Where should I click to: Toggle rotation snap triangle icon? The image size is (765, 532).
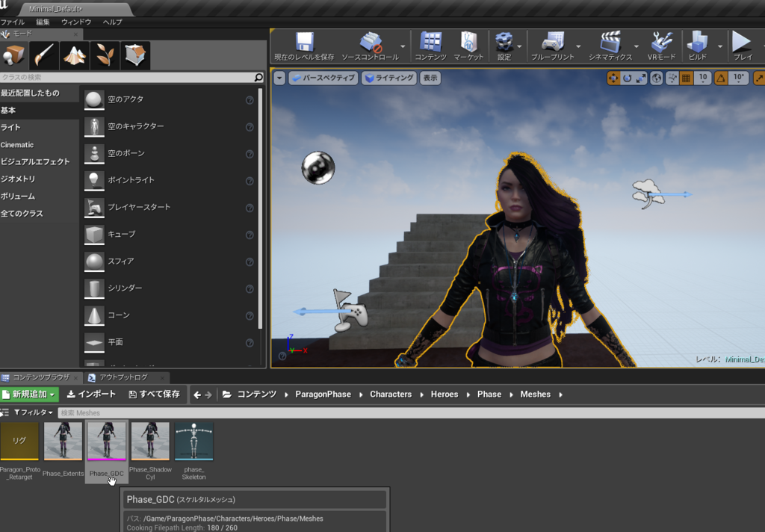pyautogui.click(x=721, y=78)
